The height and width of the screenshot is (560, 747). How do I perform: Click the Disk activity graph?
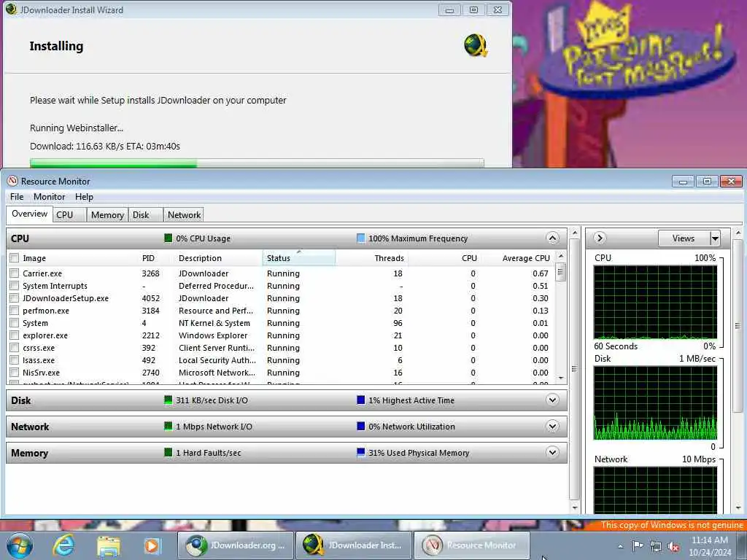655,402
